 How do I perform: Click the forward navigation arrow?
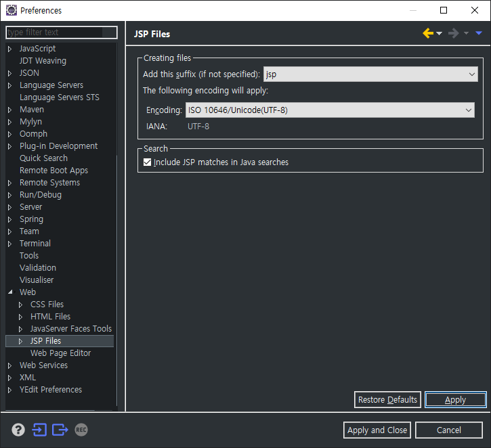click(x=454, y=33)
